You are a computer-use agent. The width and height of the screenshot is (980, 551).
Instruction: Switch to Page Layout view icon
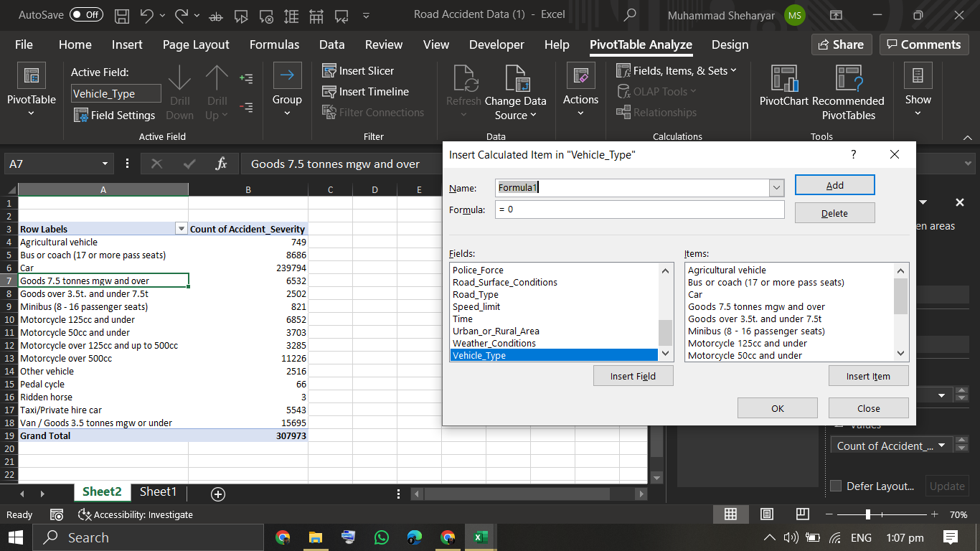767,514
